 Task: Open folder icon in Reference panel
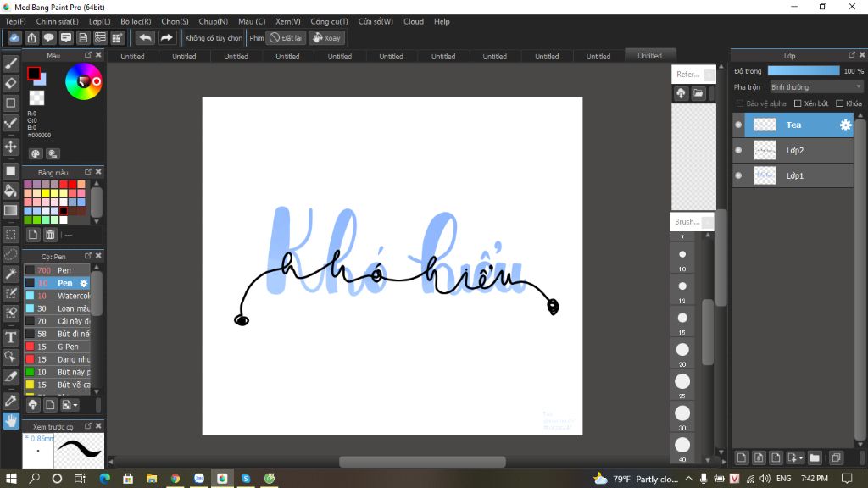coord(698,93)
